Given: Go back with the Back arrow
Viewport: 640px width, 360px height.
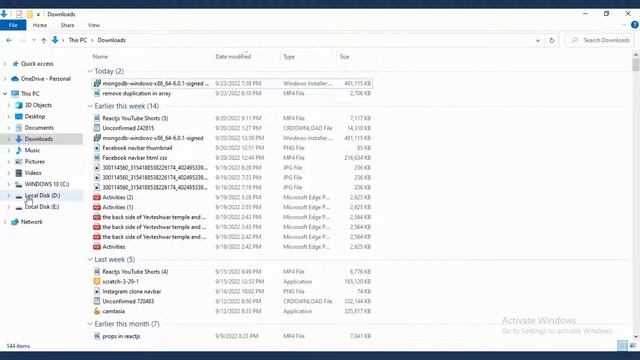Looking at the screenshot, I should click(9, 40).
